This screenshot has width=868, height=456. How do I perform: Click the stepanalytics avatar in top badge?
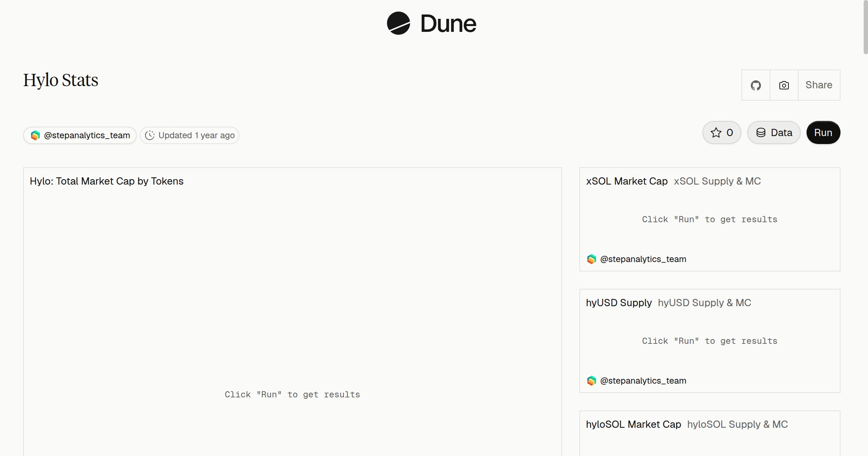pyautogui.click(x=35, y=135)
